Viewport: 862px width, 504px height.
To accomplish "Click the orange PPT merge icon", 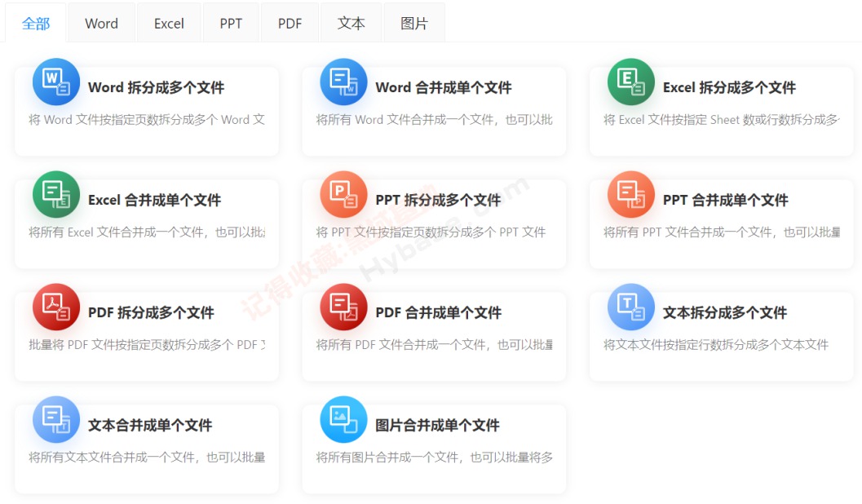I will pyautogui.click(x=631, y=195).
